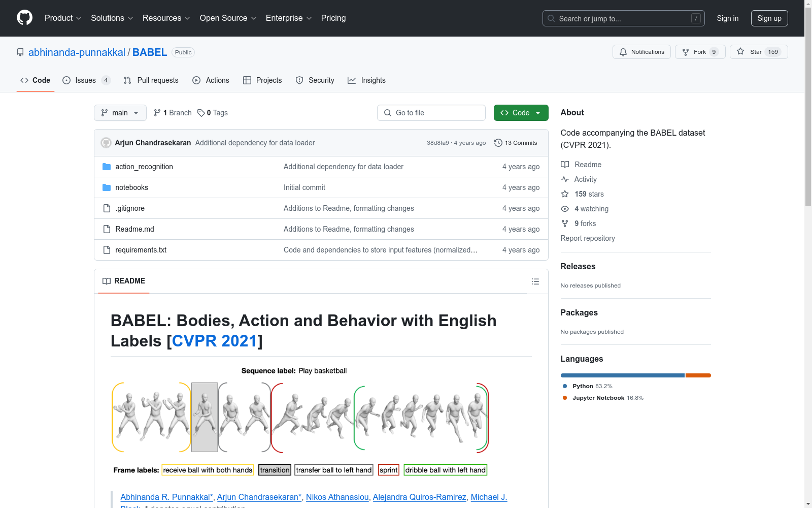Open Alejandra Quiros-Ramirez author link
Viewport: 812px width, 508px height.
point(420,497)
